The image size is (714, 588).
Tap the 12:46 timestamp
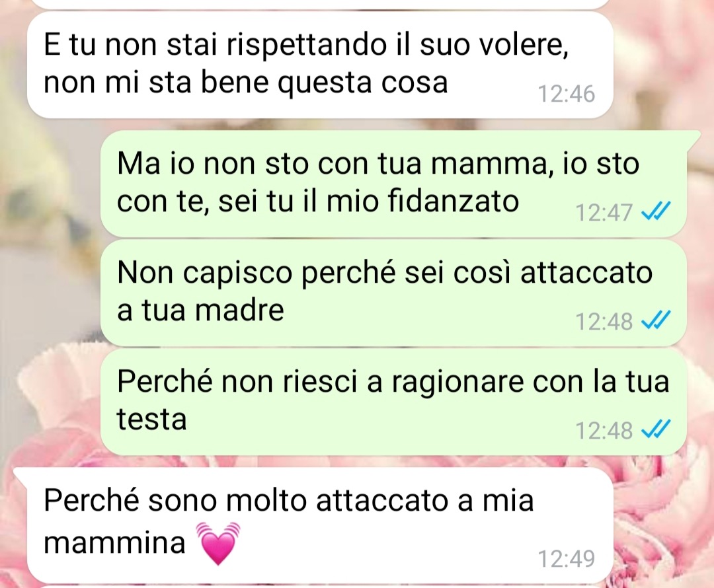(566, 94)
